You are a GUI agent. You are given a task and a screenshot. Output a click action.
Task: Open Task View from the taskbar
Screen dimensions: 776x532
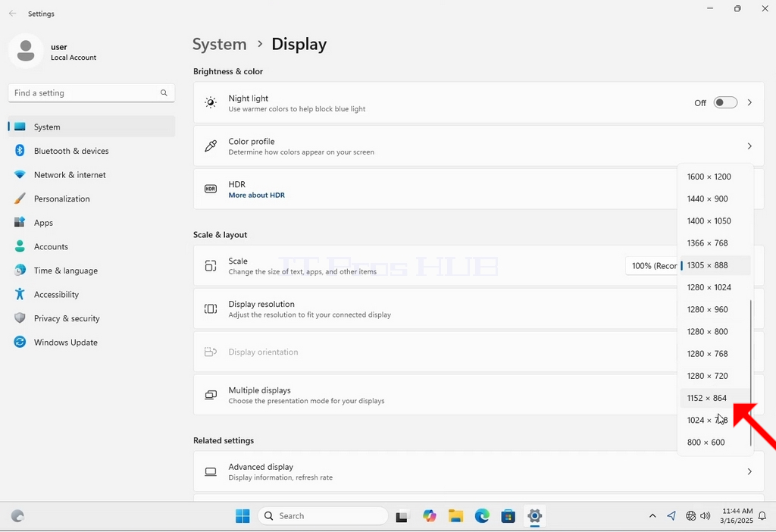point(402,516)
